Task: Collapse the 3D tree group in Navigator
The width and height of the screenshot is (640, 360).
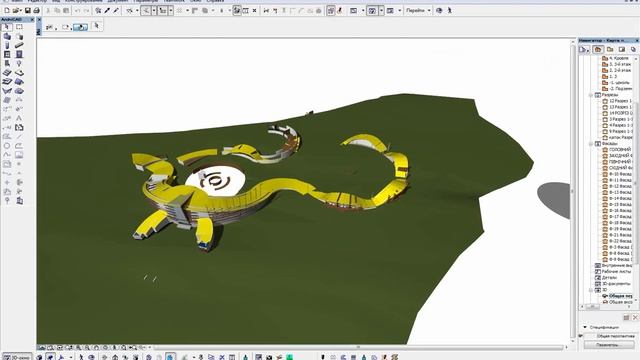Action: click(x=591, y=290)
